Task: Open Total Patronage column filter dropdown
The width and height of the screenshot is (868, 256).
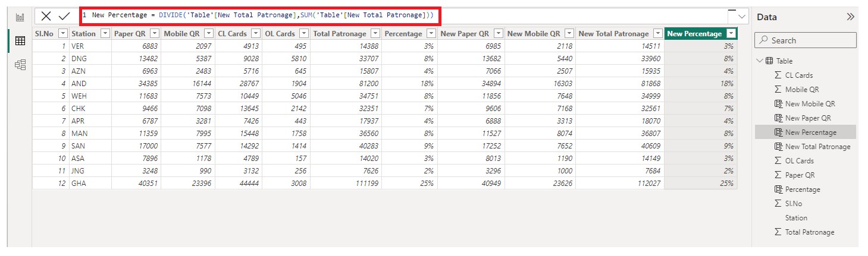Action: tap(376, 34)
